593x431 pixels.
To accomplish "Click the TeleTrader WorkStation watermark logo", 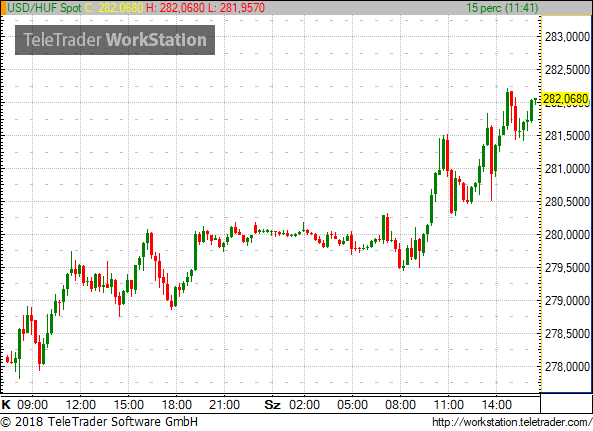I will coord(115,40).
